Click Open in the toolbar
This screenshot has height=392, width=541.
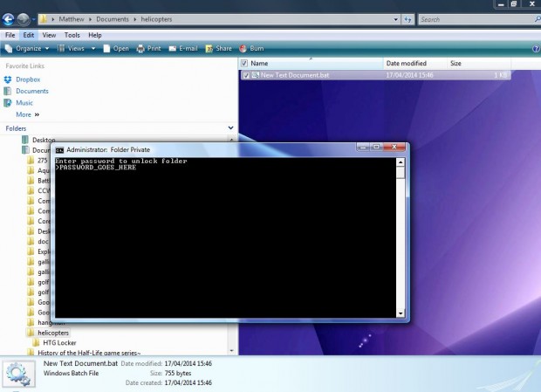[116, 49]
